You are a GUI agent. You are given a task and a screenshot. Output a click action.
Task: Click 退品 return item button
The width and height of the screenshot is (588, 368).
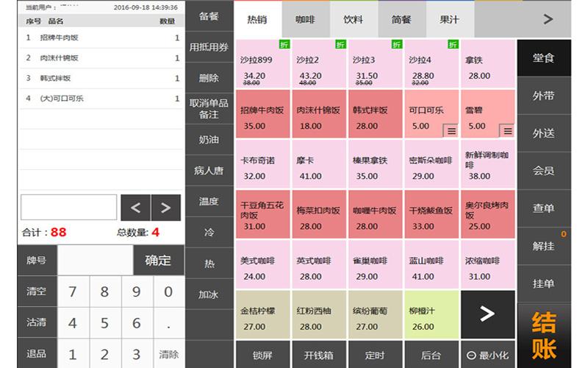click(36, 353)
